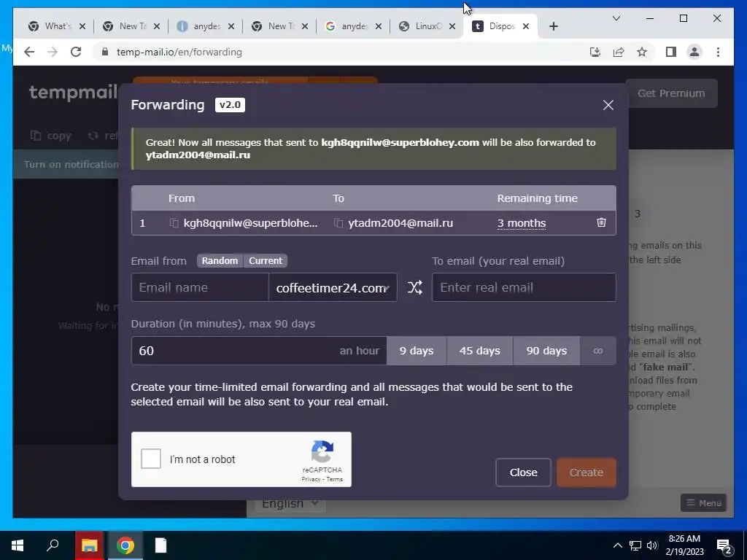Click Chrome icon in taskbar
This screenshot has height=560, width=747.
(x=125, y=545)
